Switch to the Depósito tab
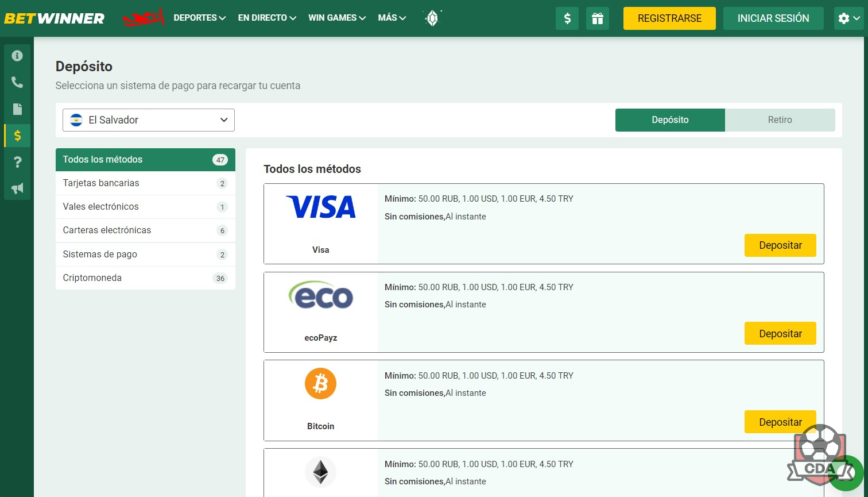 coord(670,120)
